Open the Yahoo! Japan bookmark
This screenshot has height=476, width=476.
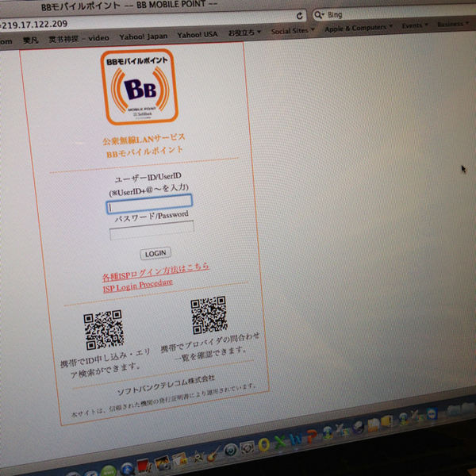pyautogui.click(x=144, y=36)
